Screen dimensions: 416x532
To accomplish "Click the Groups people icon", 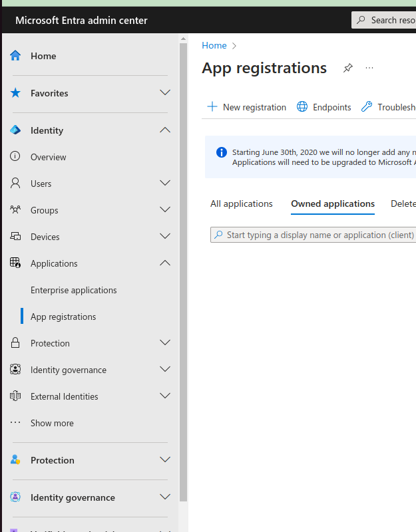I will [x=15, y=209].
